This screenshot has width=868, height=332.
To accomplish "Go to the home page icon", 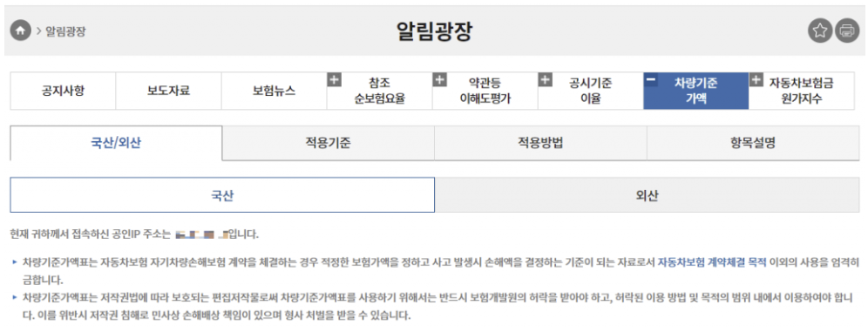I will (x=21, y=30).
